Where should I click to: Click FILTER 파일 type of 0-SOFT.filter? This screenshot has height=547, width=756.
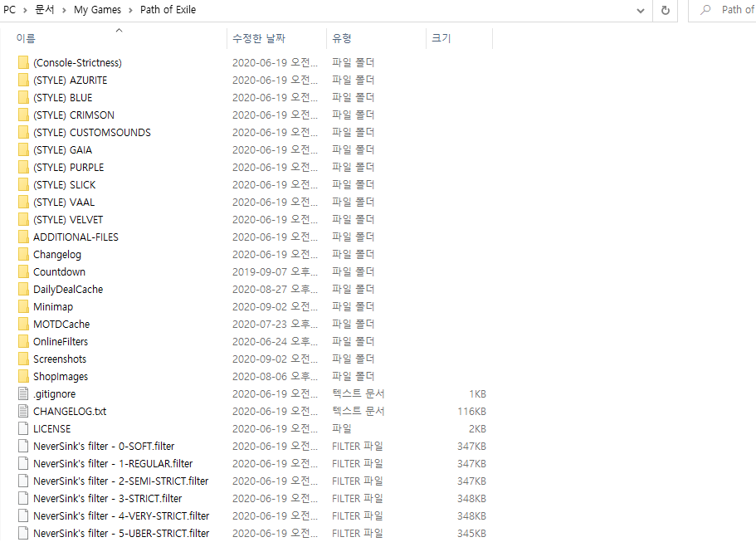point(358,447)
